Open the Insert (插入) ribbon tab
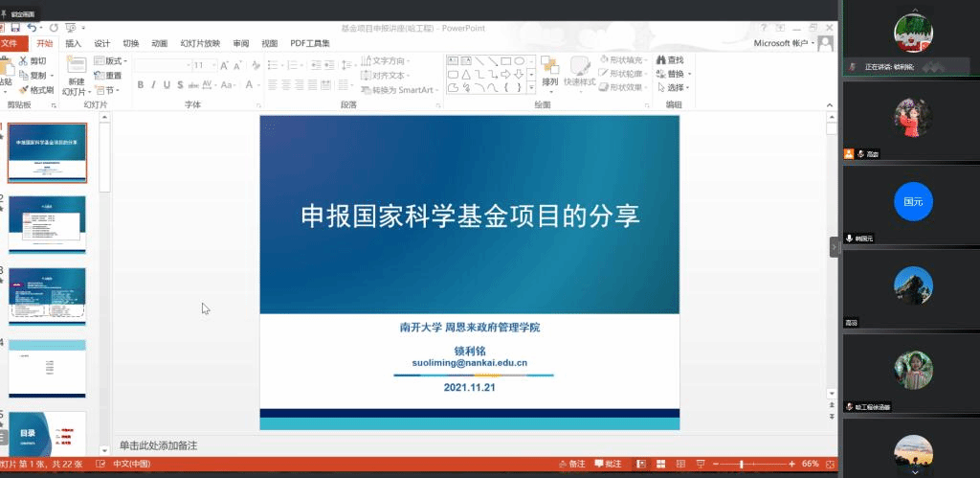 (73, 43)
